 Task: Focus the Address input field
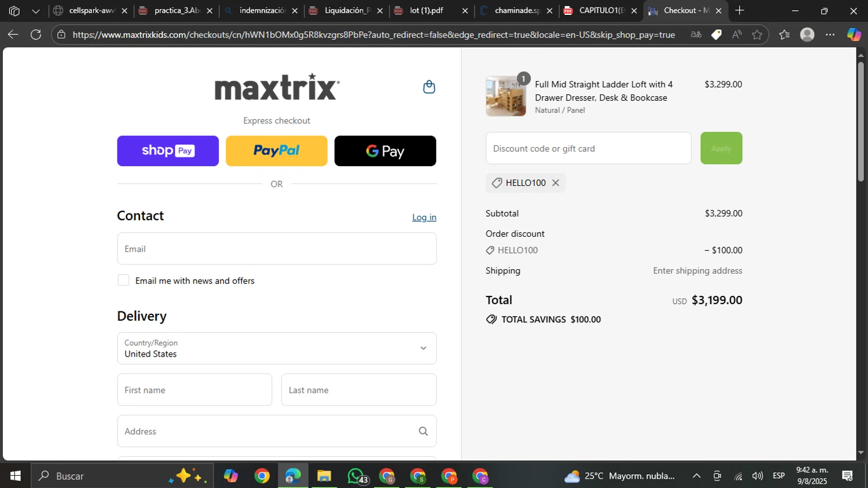click(x=277, y=431)
